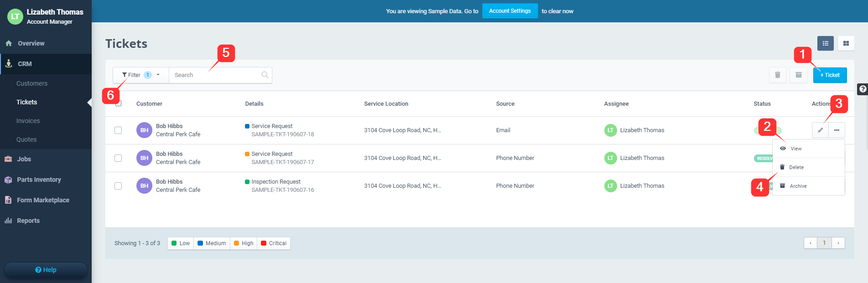Check the box for the Inspection Request ticket
This screenshot has height=283, width=868.
click(x=118, y=186)
